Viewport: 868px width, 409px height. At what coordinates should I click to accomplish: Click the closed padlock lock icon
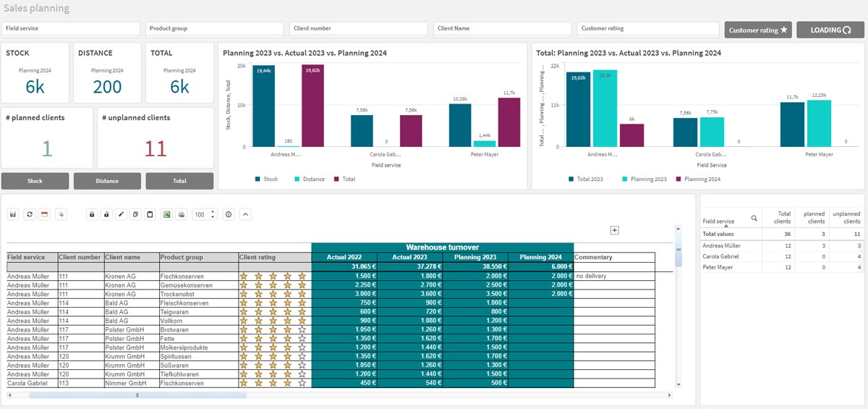[x=92, y=214]
